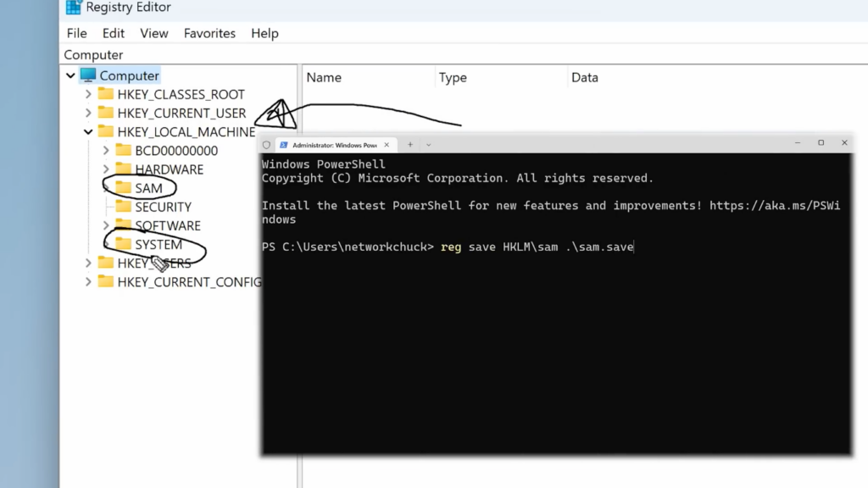Select HKEY_CLASSES_ROOT tree item
The height and width of the screenshot is (488, 868).
coord(181,95)
